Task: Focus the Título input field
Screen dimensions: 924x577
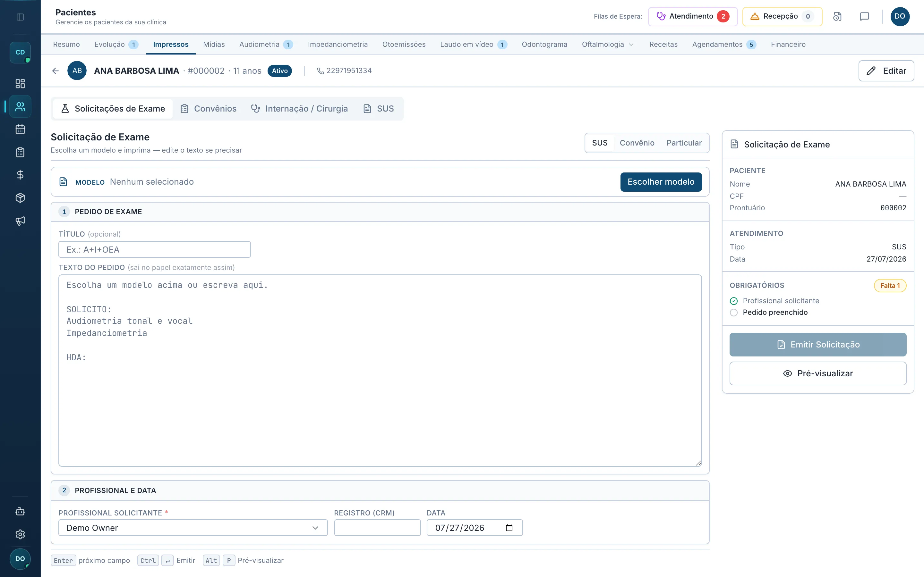Action: tap(155, 250)
